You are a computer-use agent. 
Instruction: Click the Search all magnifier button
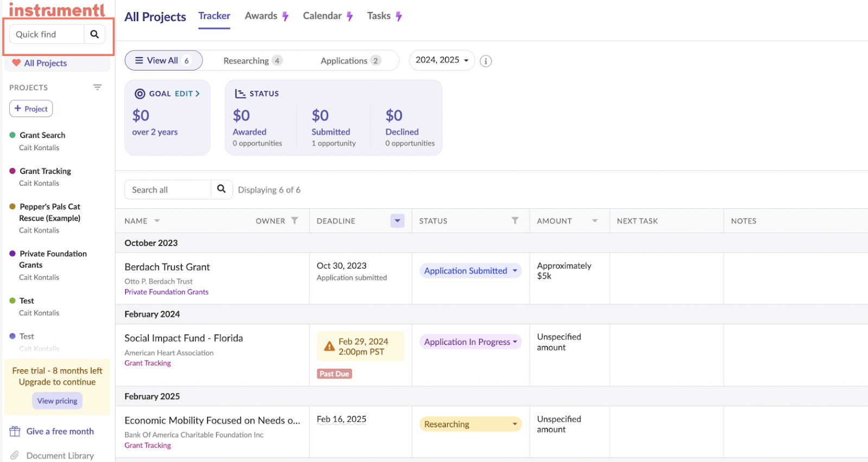(x=221, y=189)
